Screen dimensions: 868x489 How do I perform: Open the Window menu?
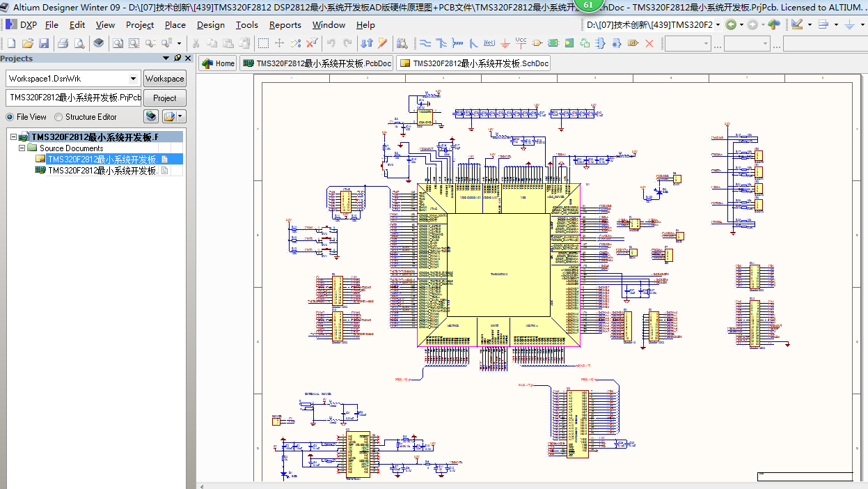tap(329, 24)
